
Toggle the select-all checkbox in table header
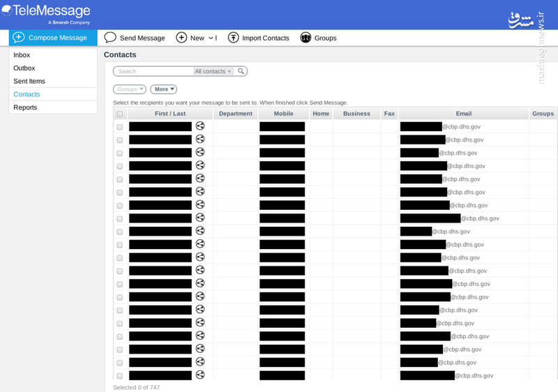pos(120,114)
